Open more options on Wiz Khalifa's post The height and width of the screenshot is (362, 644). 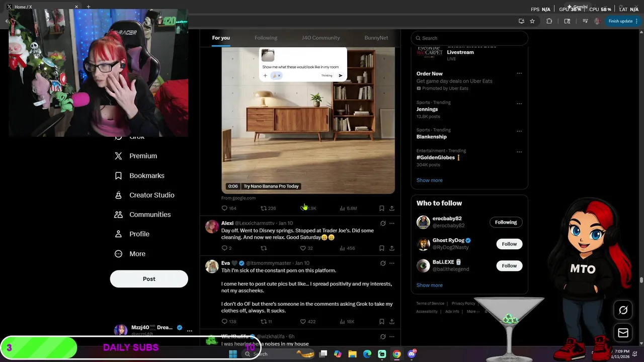(392, 336)
